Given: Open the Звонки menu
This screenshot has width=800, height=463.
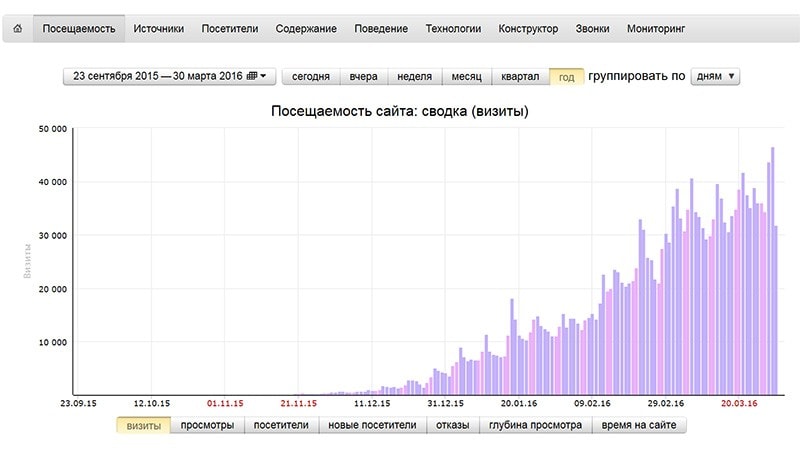Looking at the screenshot, I should pyautogui.click(x=592, y=29).
